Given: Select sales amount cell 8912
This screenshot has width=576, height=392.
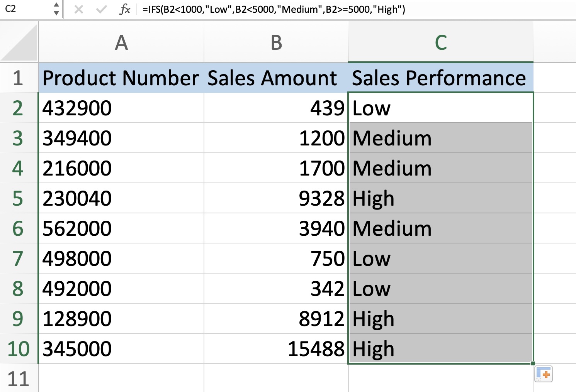Looking at the screenshot, I should pos(276,319).
